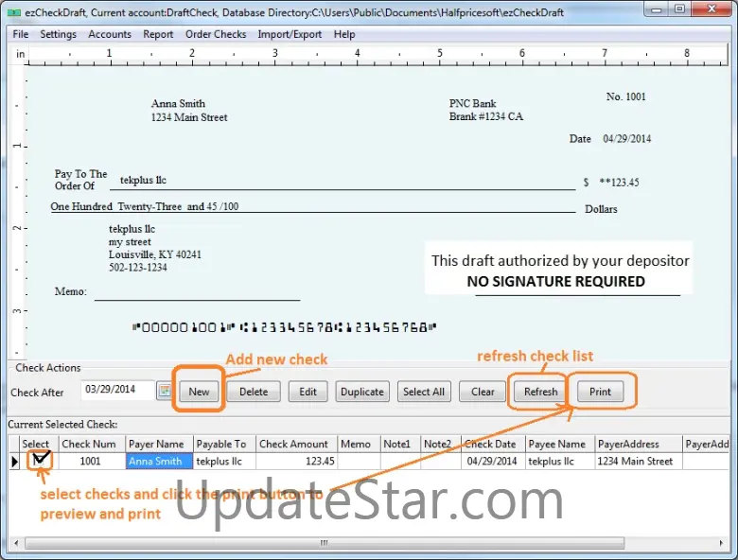This screenshot has width=738, height=560.
Task: Open the calendar picker beside Check After date
Action: pyautogui.click(x=165, y=391)
